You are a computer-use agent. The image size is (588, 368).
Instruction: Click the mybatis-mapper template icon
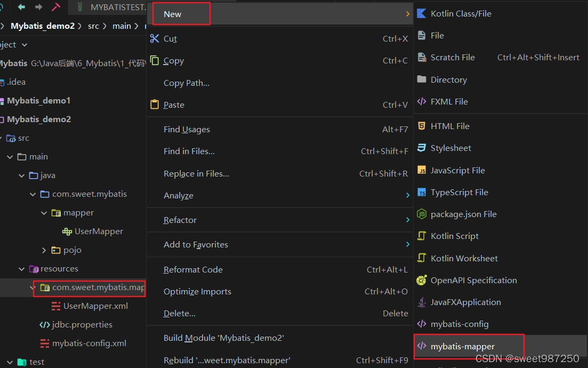coord(422,346)
